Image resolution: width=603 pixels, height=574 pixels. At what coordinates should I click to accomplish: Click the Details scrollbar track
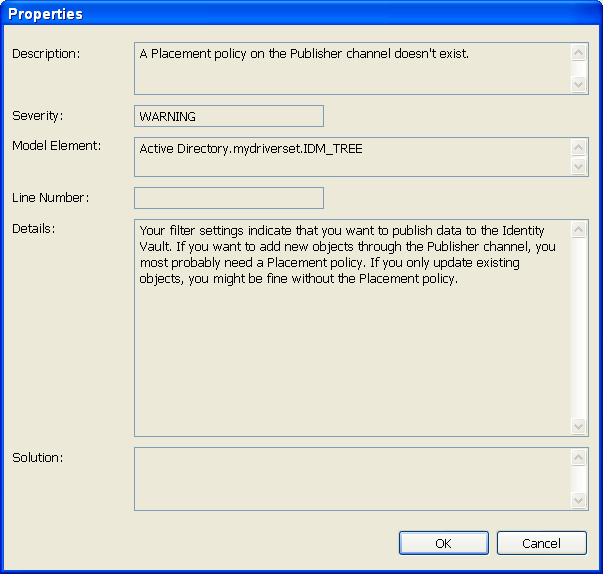tap(578, 328)
